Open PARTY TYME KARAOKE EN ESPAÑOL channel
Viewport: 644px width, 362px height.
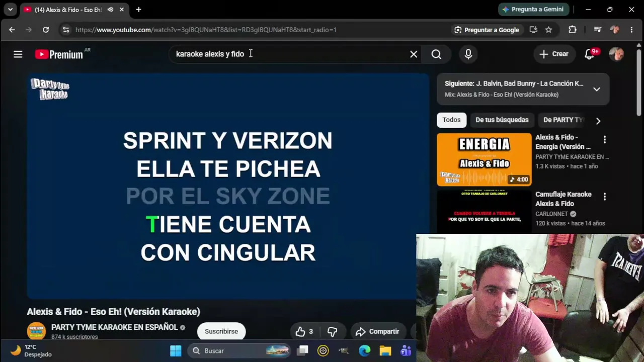coord(114,327)
